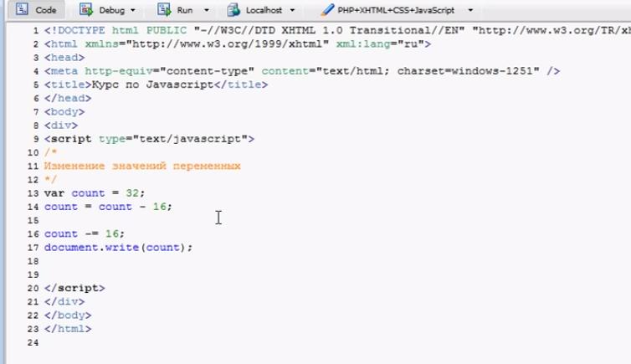This screenshot has width=631, height=364.
Task: Click the closing script tag on line 20
Action: [74, 289]
